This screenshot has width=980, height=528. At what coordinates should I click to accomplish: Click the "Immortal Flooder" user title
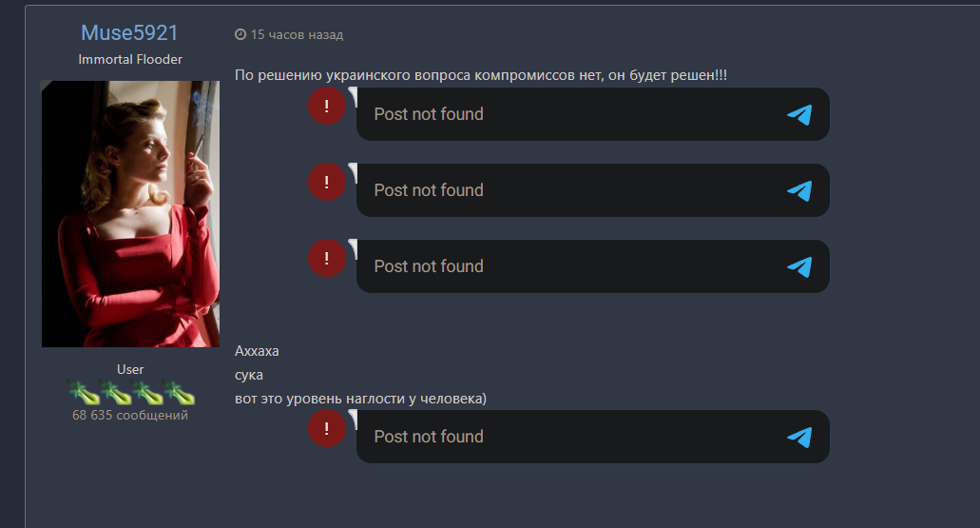[x=130, y=59]
